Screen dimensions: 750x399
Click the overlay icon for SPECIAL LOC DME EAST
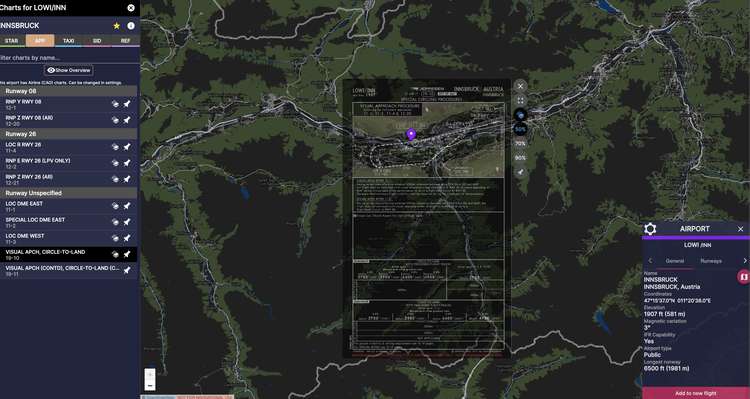(x=115, y=222)
